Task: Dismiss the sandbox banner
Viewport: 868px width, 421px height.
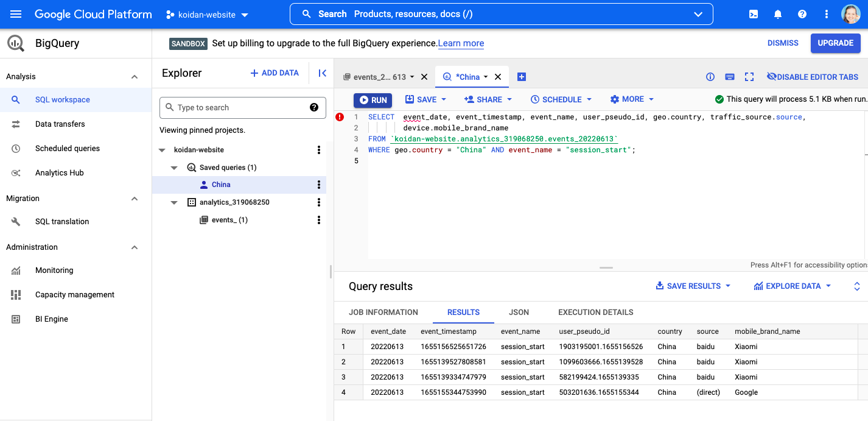Action: click(x=783, y=43)
